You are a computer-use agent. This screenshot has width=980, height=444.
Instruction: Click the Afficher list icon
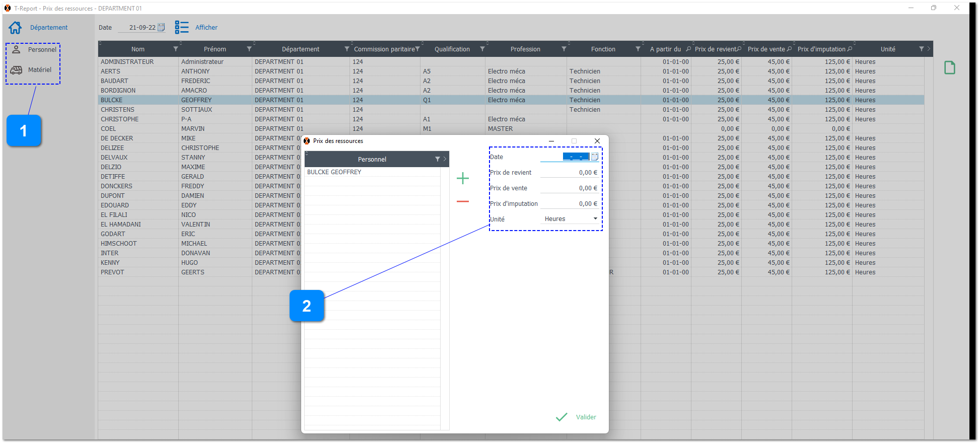coord(181,27)
